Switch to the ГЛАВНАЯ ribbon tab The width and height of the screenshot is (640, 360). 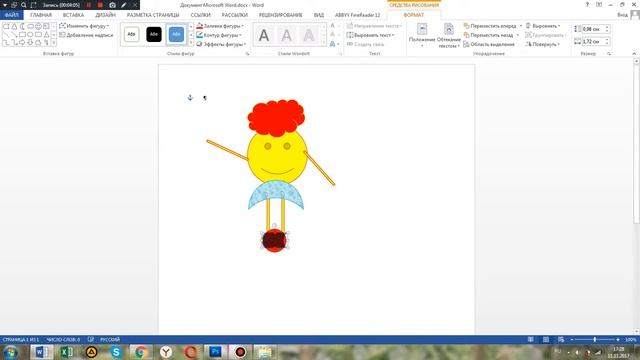41,15
